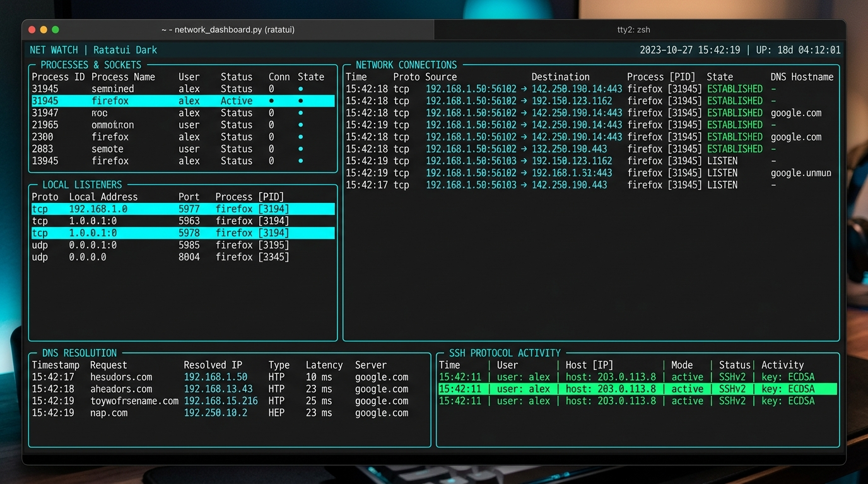Select the highlighted 31945 firefox Active row
The width and height of the screenshot is (868, 484).
[183, 101]
